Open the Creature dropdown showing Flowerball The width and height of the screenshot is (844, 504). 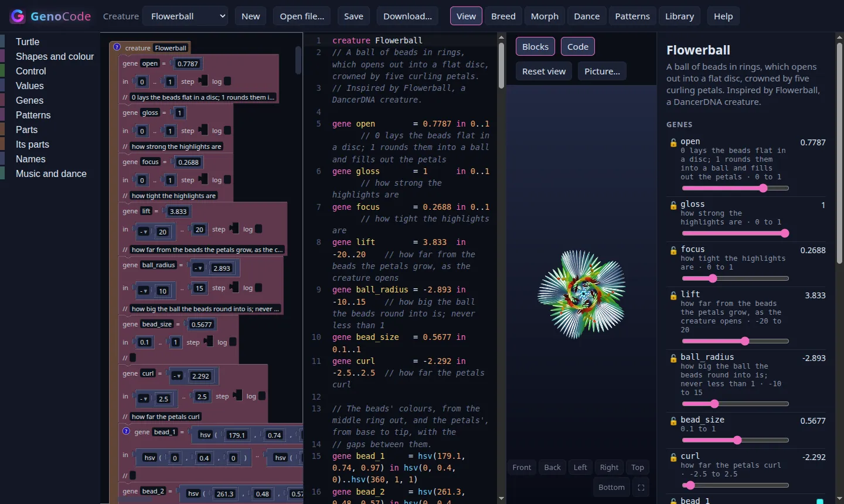point(186,16)
